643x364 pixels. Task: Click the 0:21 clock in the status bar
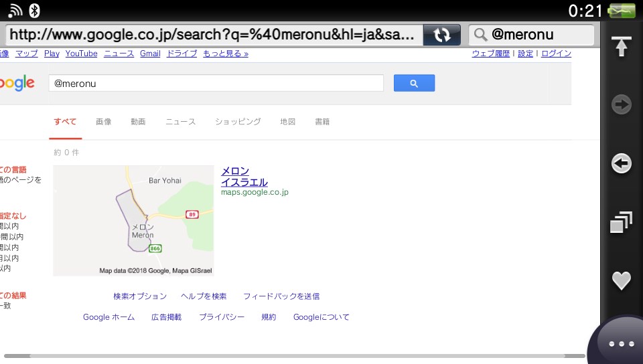click(585, 11)
